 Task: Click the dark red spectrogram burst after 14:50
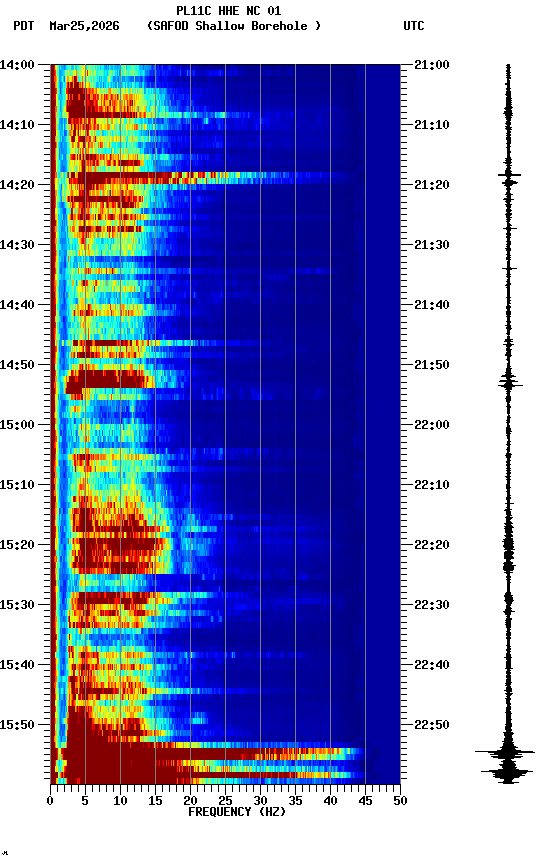tap(109, 381)
